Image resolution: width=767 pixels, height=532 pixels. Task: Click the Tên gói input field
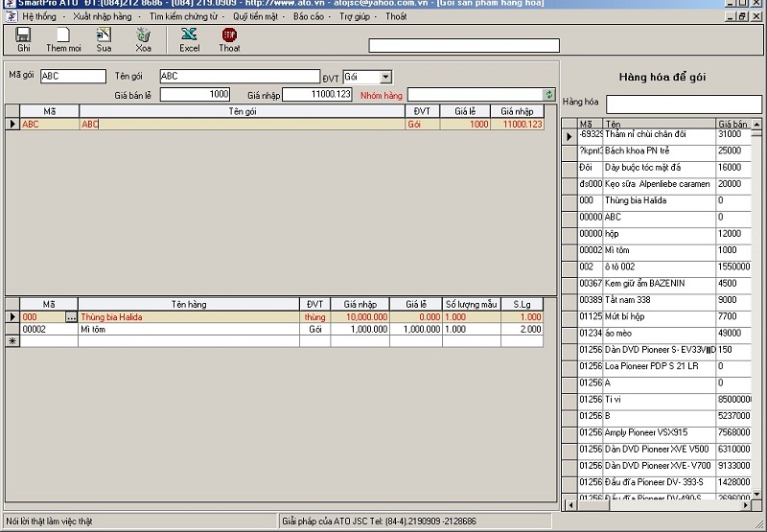(x=240, y=76)
